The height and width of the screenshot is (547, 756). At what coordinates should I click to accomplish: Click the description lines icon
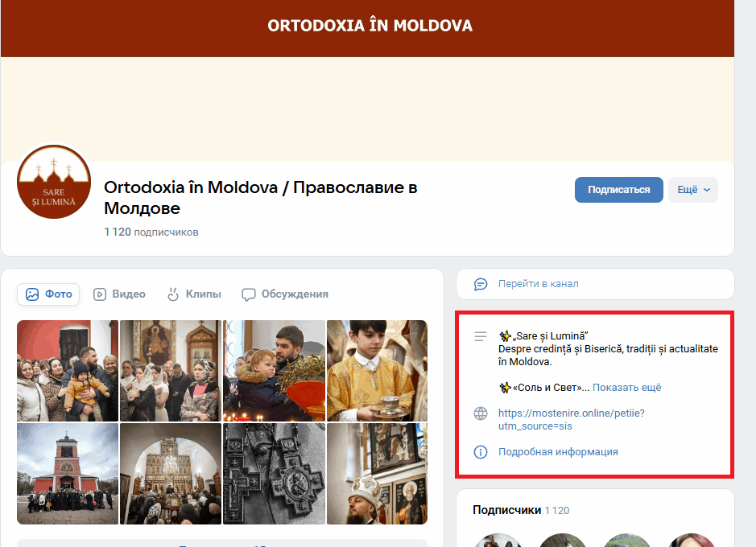(x=481, y=336)
